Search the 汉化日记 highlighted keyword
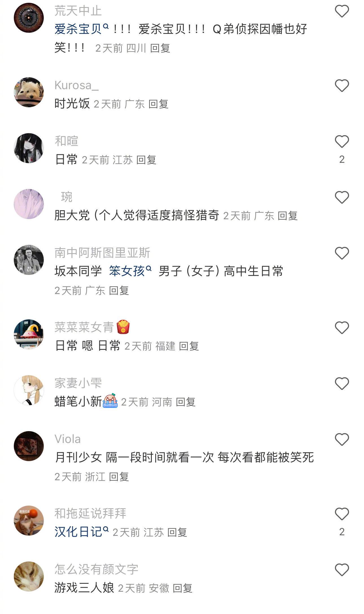The height and width of the screenshot is (614, 364). coord(82,532)
